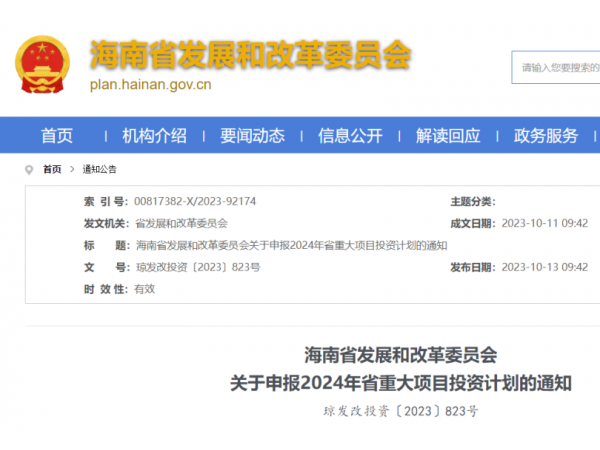
Task: Go to the 要闻动态 section
Action: 252,136
